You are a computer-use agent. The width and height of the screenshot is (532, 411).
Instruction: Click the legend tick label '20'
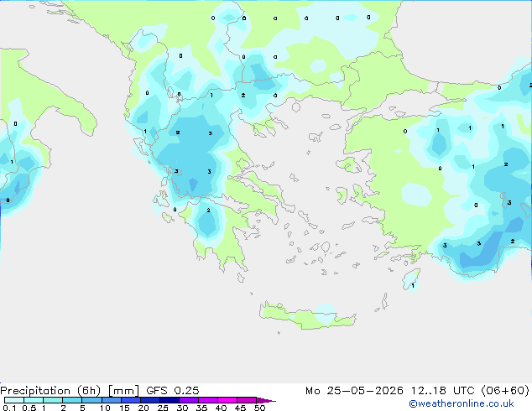point(143,408)
